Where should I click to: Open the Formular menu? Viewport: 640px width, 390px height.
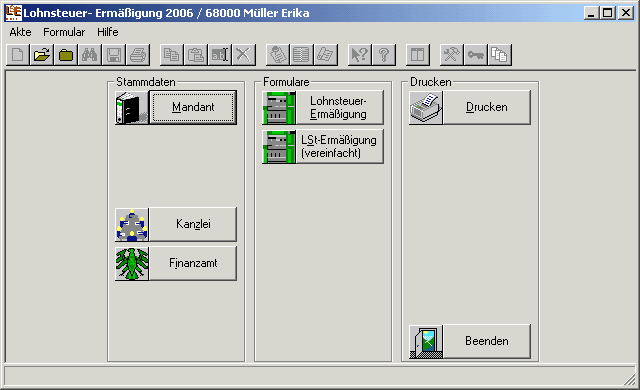[64, 32]
